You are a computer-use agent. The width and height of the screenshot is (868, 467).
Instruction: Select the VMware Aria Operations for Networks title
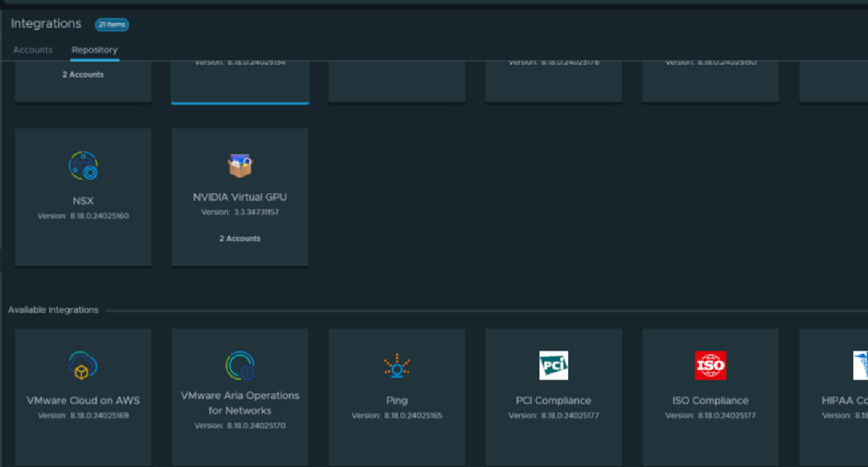(240, 403)
